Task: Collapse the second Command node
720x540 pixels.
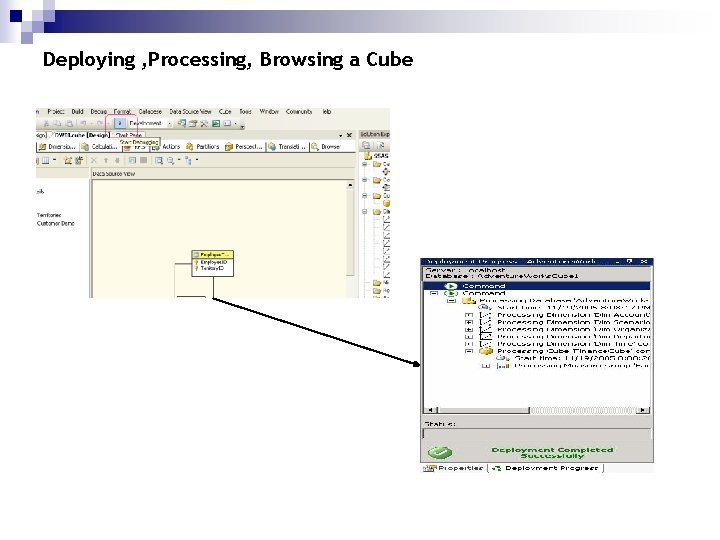Action: tap(434, 293)
